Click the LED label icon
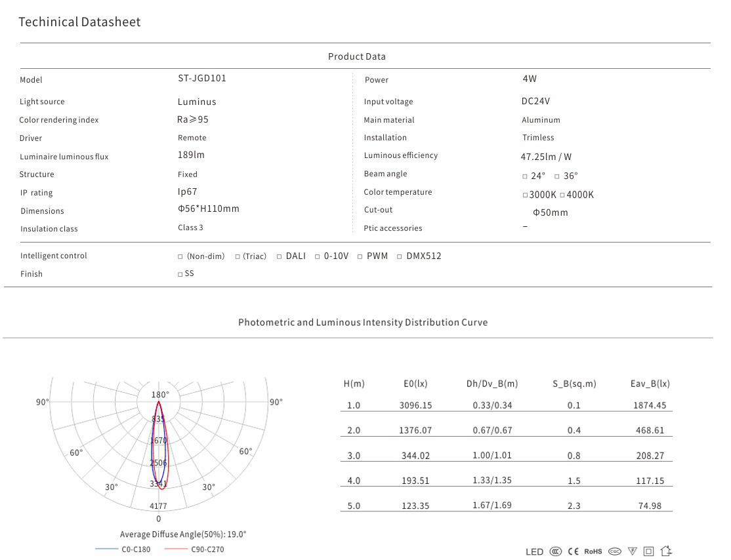This screenshot has width=731, height=560. tap(535, 552)
